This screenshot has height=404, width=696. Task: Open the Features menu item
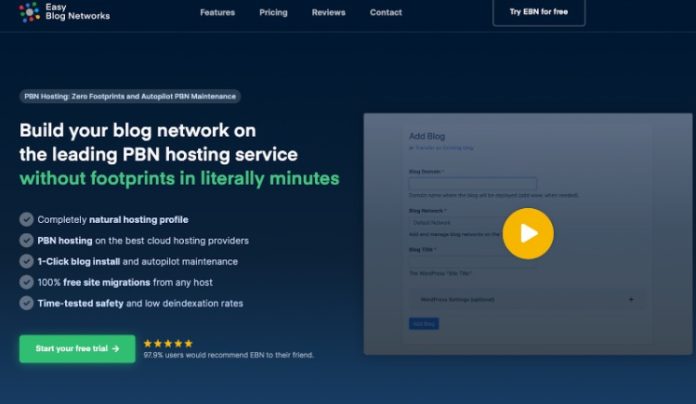pos(217,13)
